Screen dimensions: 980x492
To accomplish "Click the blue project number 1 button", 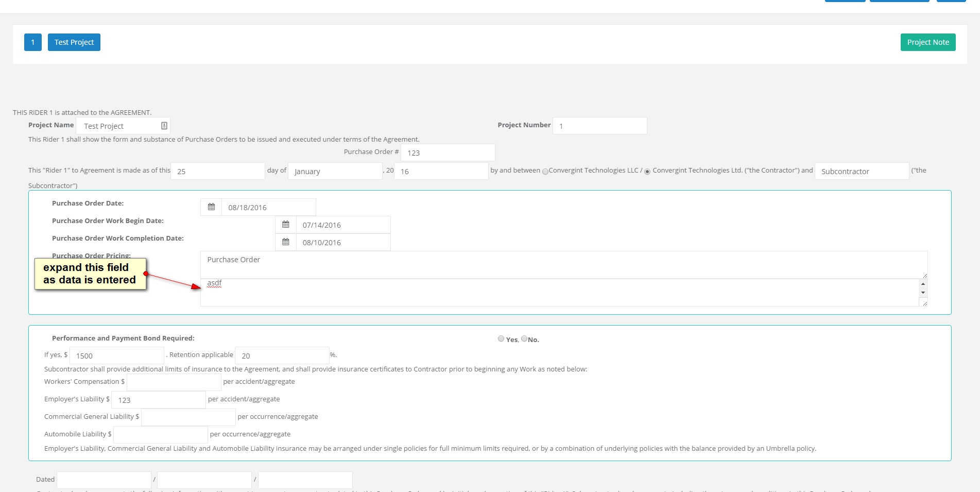I will [x=33, y=42].
